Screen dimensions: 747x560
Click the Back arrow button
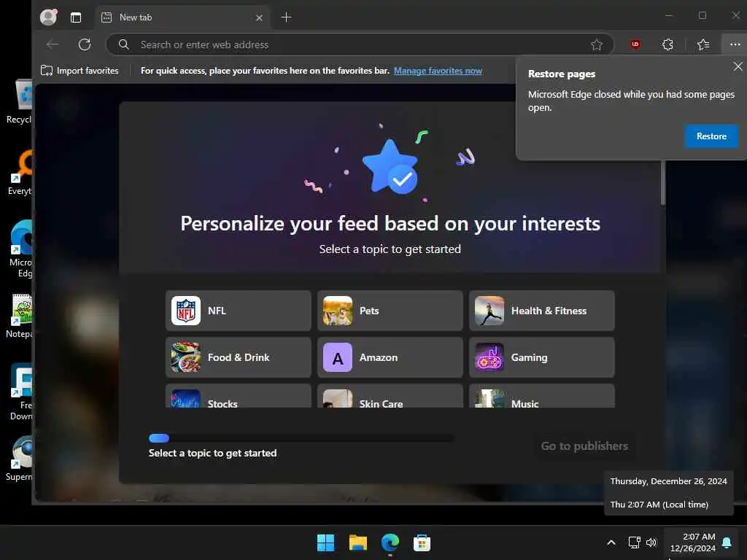(x=53, y=44)
